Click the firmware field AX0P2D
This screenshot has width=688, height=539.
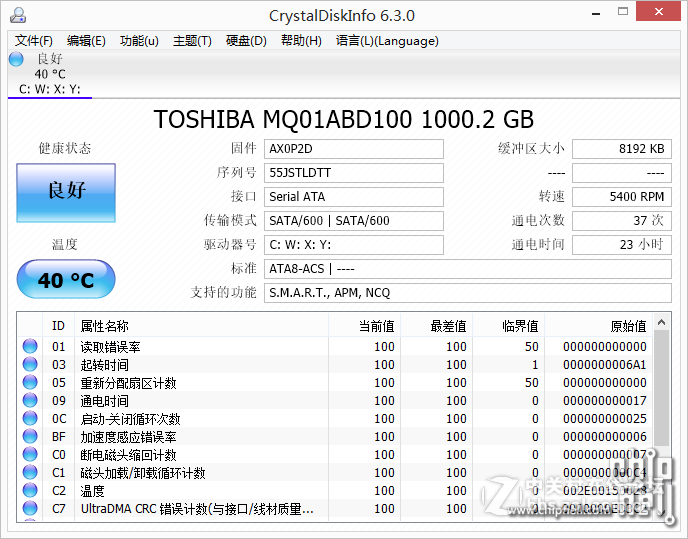(353, 149)
